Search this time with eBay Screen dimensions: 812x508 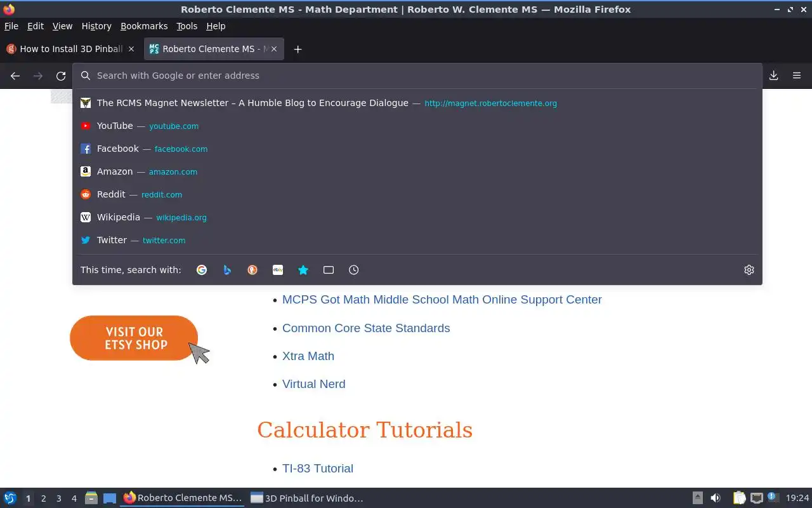point(278,270)
